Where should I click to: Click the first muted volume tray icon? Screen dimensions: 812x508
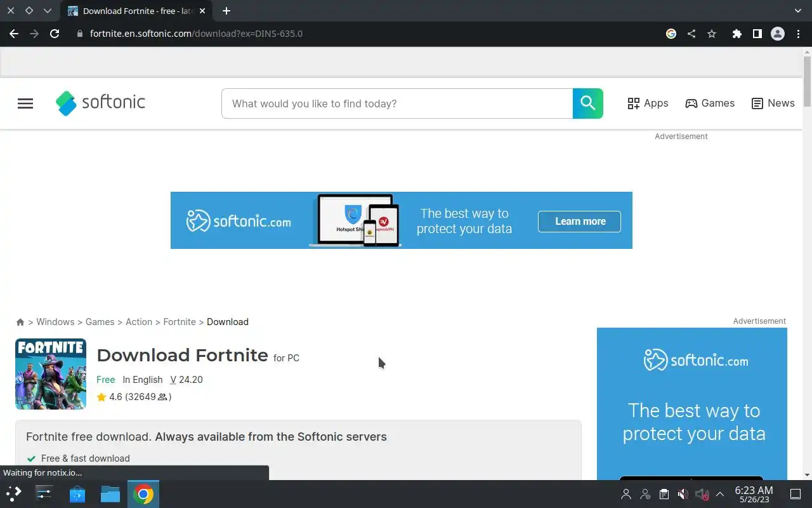(683, 494)
